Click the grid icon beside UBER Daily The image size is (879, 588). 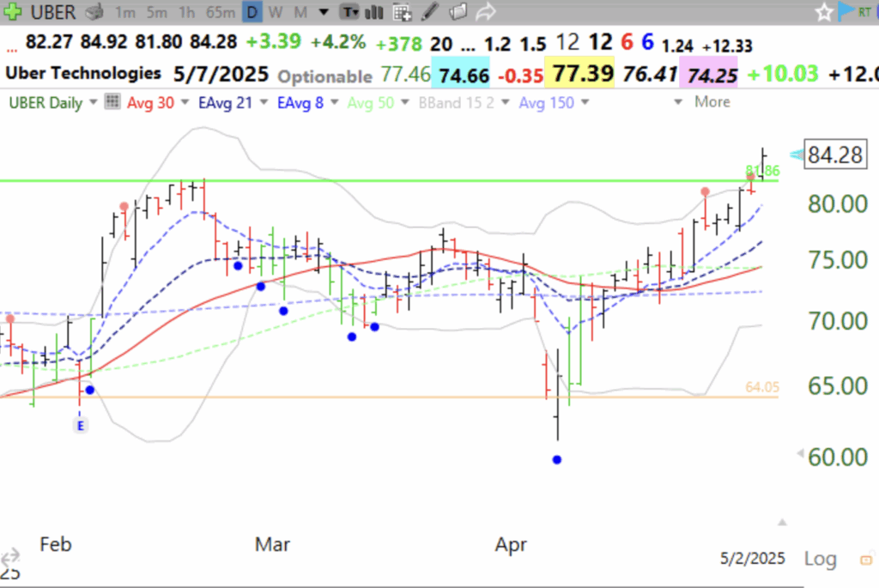point(112,101)
